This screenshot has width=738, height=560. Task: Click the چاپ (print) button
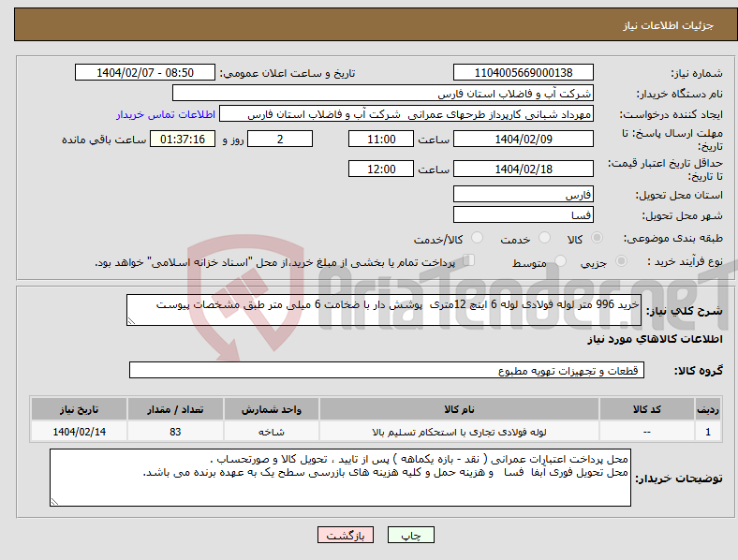tap(410, 535)
